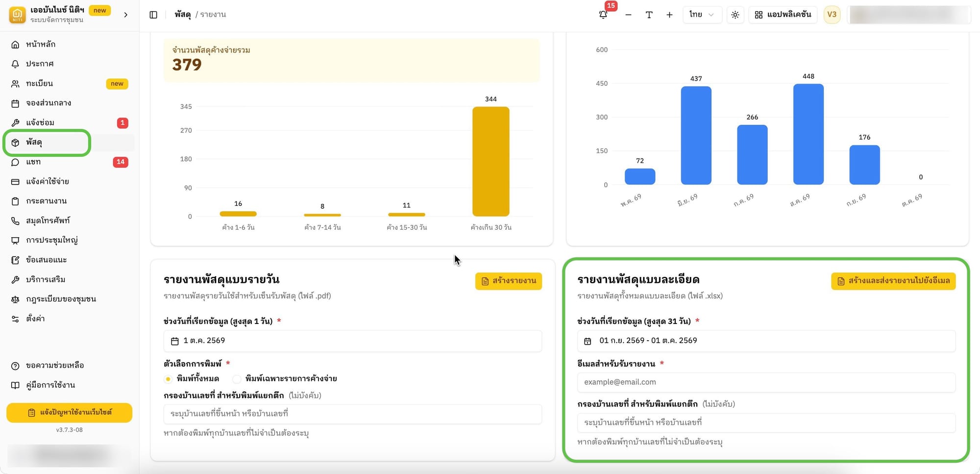Screen dimensions: 980x474
Task: Click the 379 pending parcels total
Action: click(x=187, y=65)
